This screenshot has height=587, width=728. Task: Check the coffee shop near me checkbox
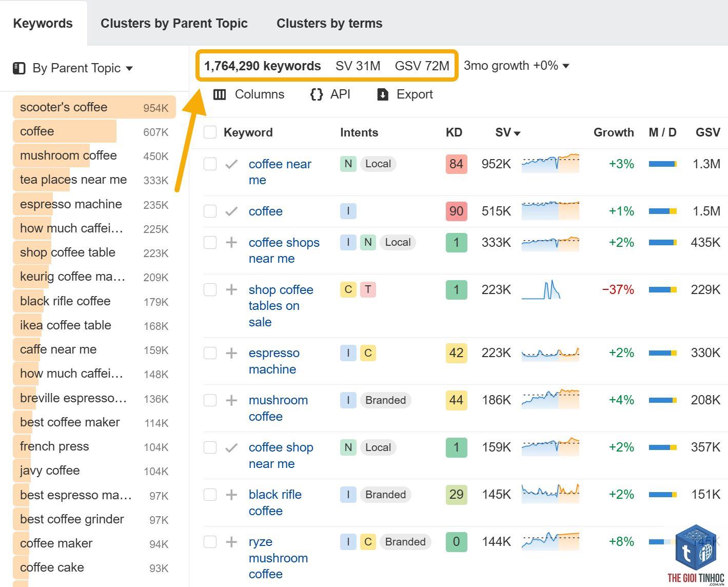[x=210, y=447]
